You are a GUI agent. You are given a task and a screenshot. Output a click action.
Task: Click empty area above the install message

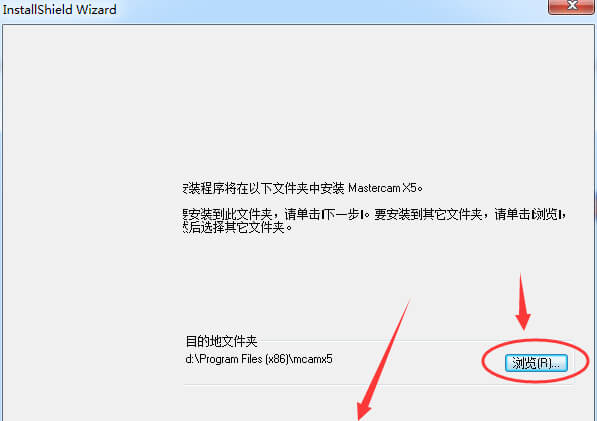tap(377, 103)
